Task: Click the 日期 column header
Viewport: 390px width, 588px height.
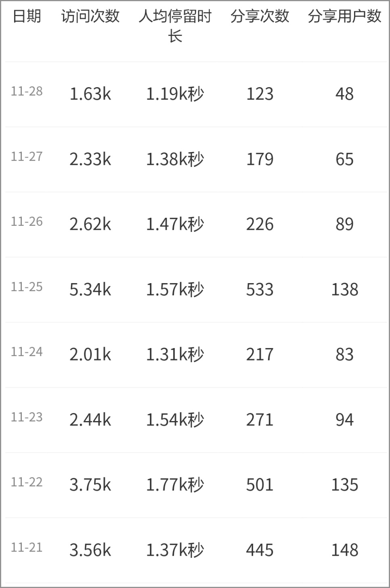Action: pyautogui.click(x=27, y=17)
